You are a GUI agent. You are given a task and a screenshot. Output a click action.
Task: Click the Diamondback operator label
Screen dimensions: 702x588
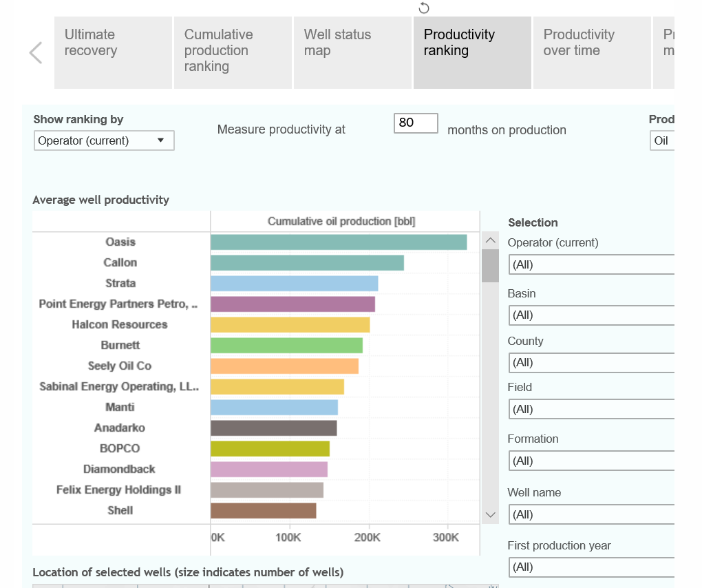coord(119,469)
